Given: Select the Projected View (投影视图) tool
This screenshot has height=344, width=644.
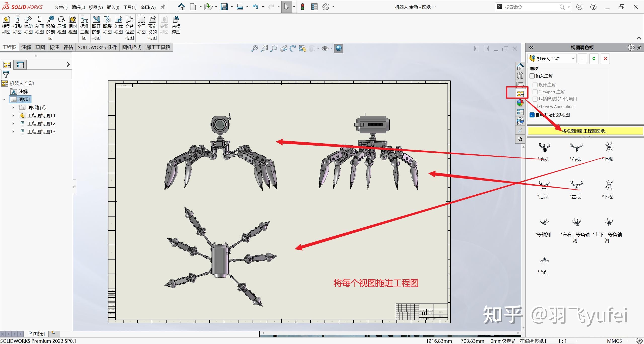Looking at the screenshot, I should (17, 25).
